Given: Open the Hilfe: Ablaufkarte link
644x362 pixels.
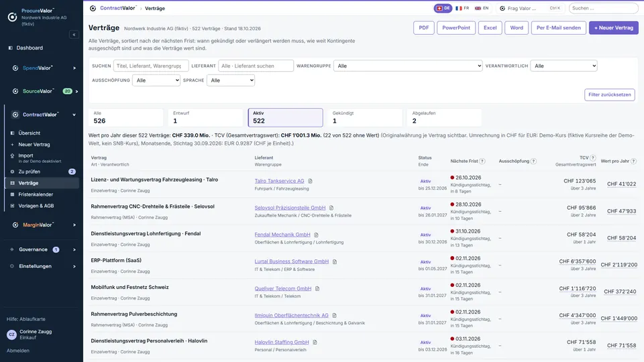Looking at the screenshot, I should pos(26,319).
